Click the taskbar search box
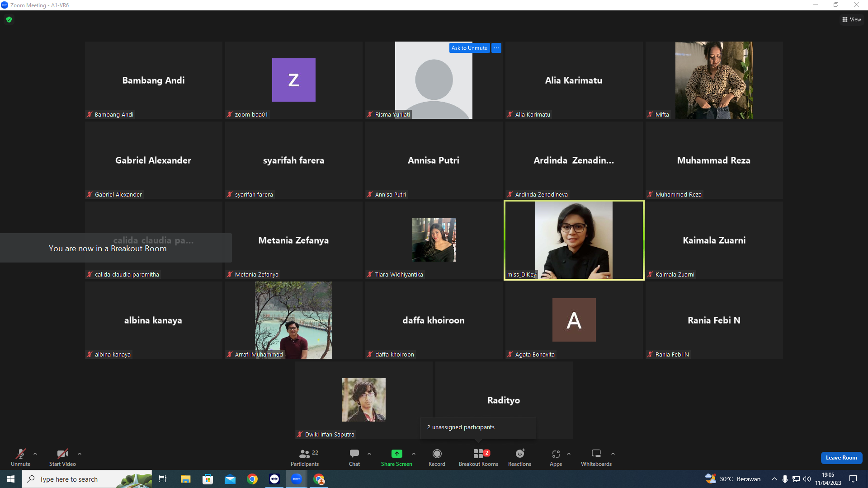 pyautogui.click(x=87, y=479)
